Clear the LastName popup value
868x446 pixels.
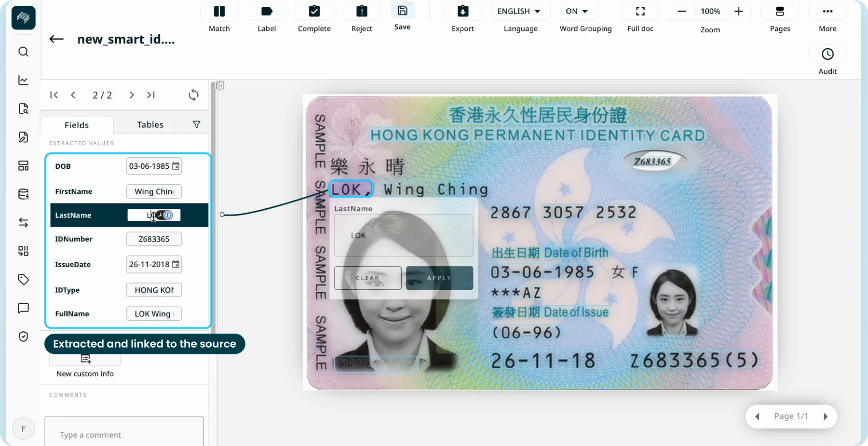367,278
